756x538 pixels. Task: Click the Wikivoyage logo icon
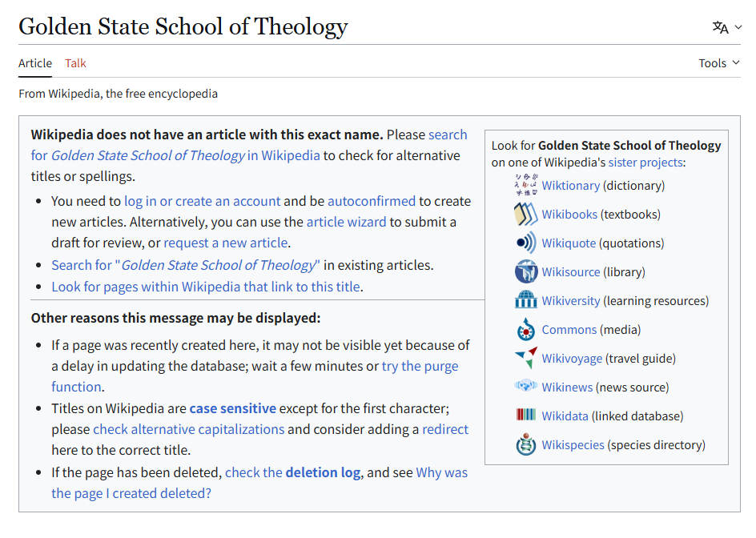[525, 358]
